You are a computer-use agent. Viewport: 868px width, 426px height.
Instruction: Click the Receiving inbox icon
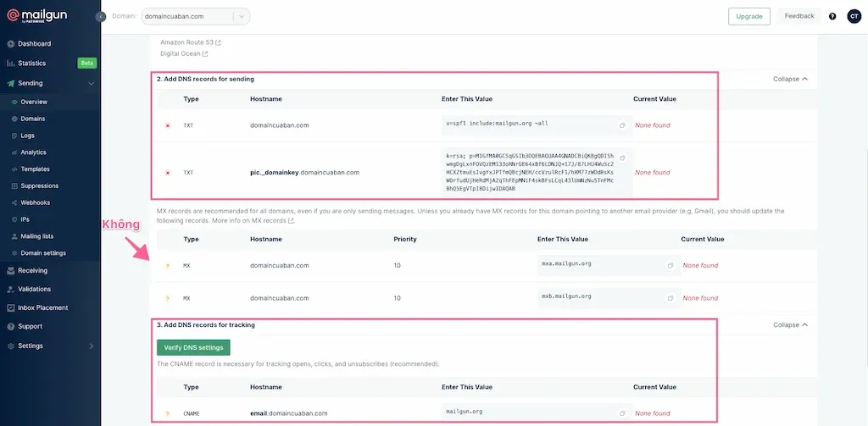coord(10,271)
